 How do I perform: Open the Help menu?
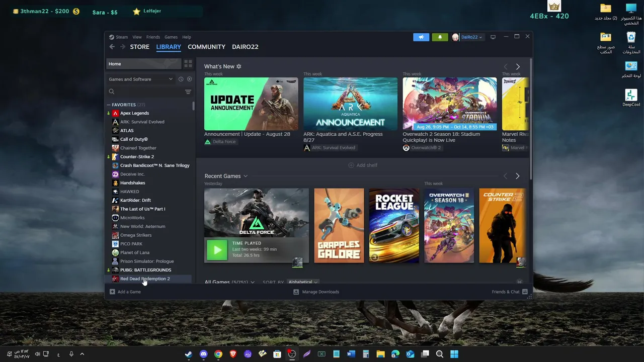(x=187, y=37)
